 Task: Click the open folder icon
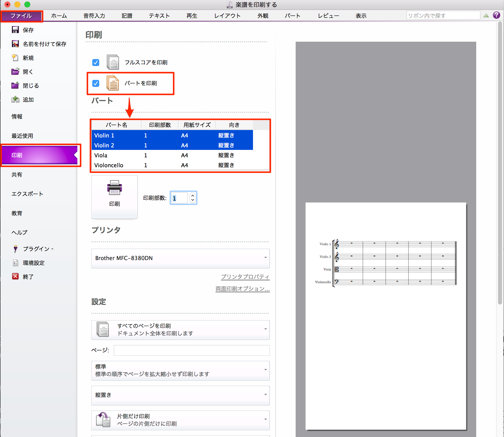tap(15, 71)
